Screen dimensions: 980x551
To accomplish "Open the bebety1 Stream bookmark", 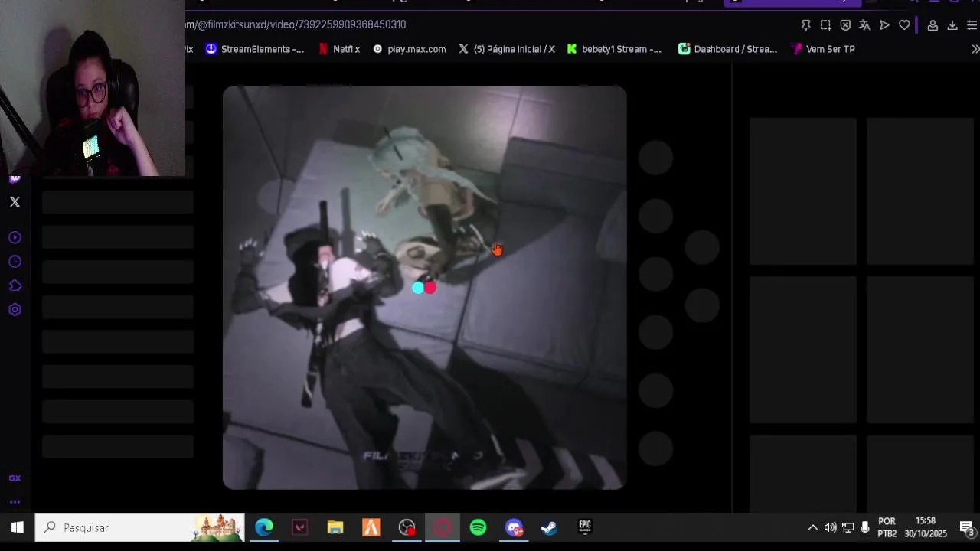I will click(x=614, y=49).
